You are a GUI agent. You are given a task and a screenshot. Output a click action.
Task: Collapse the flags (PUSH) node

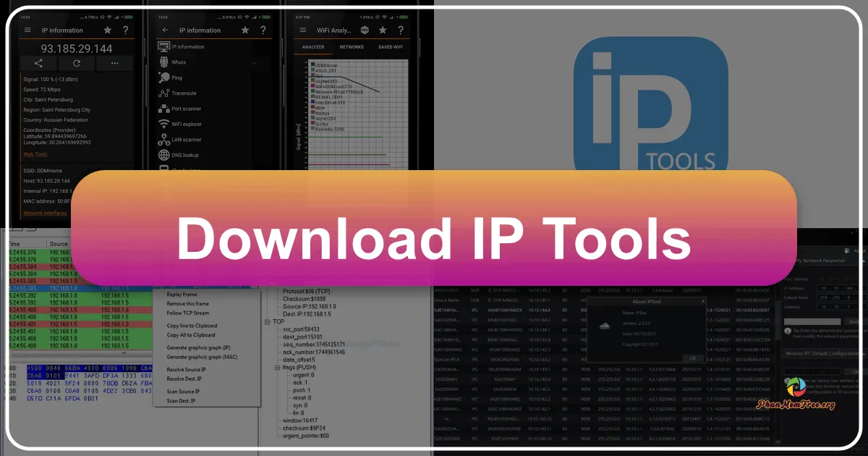pyautogui.click(x=277, y=368)
